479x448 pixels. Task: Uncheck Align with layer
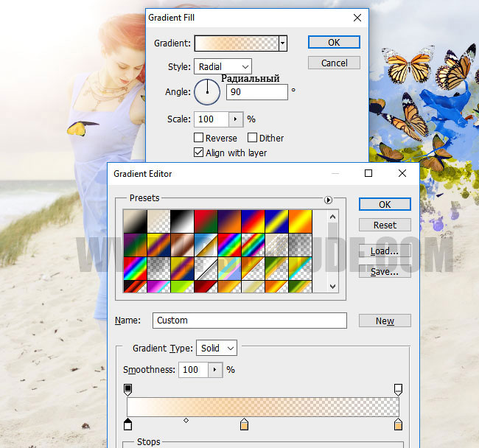click(199, 153)
